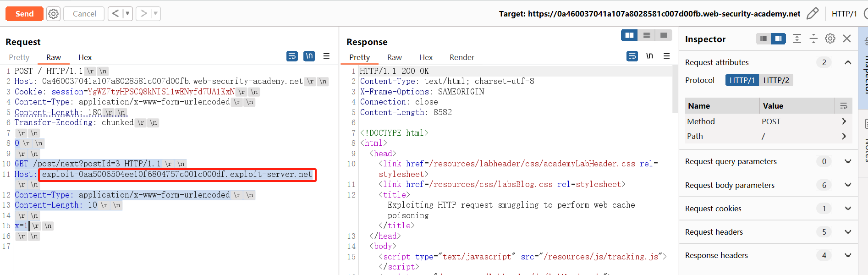This screenshot has width=868, height=275.
Task: Edit target with the pencil icon
Action: tap(813, 14)
